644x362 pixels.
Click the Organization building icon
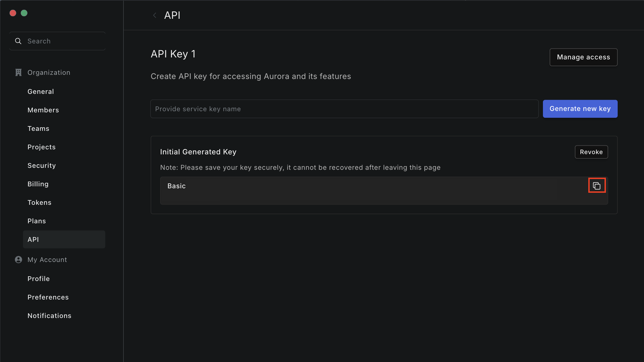[18, 73]
